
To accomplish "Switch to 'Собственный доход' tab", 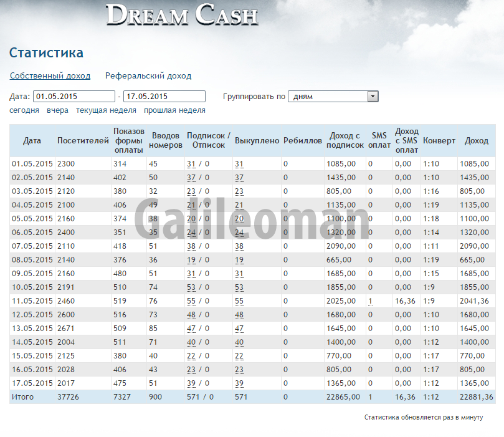I will (x=50, y=76).
